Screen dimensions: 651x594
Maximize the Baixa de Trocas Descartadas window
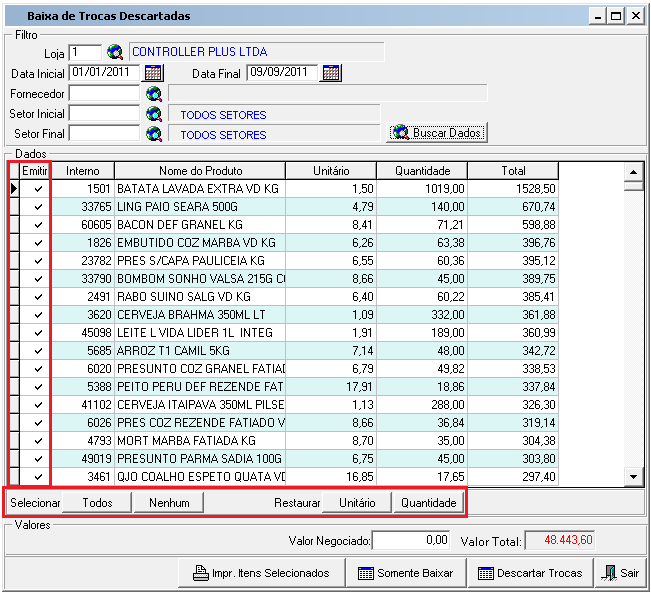[x=616, y=16]
